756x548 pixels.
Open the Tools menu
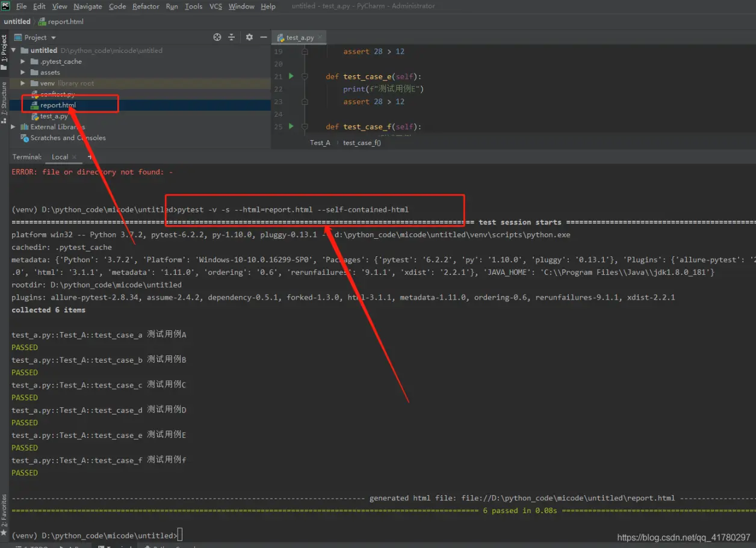(x=193, y=6)
